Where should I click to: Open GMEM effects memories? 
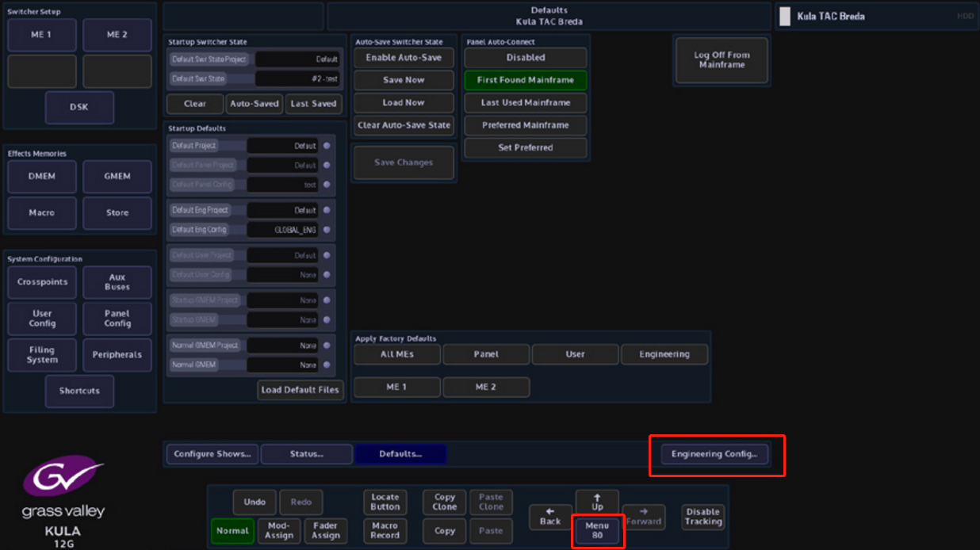(x=117, y=176)
